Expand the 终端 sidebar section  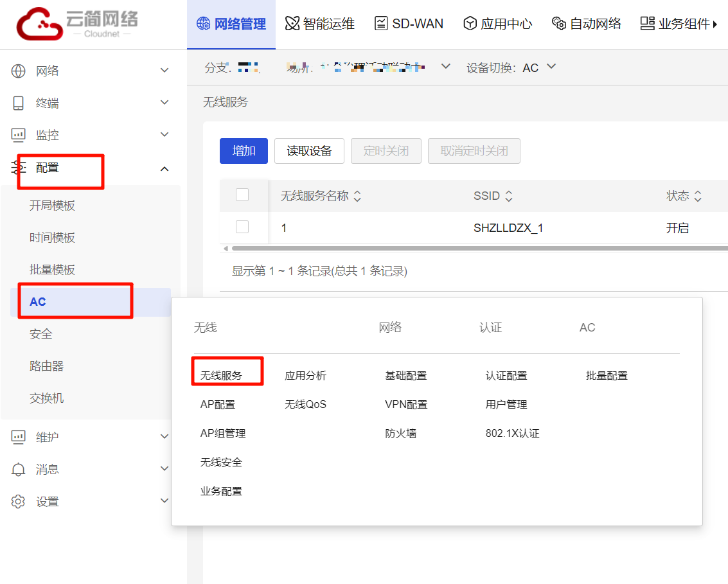pyautogui.click(x=164, y=103)
